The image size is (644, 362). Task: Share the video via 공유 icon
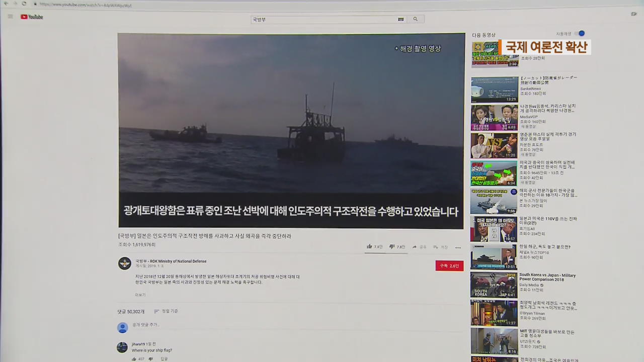[x=419, y=247]
